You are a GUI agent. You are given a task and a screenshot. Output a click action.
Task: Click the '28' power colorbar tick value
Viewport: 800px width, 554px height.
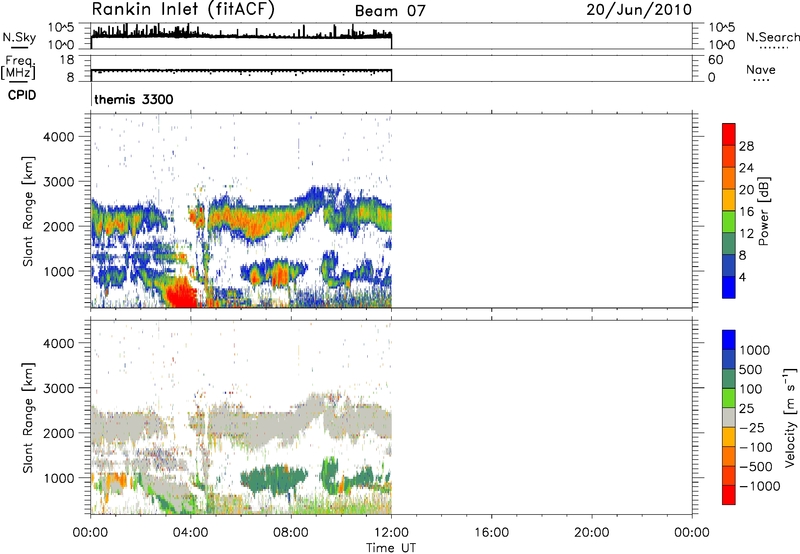pyautogui.click(x=746, y=146)
